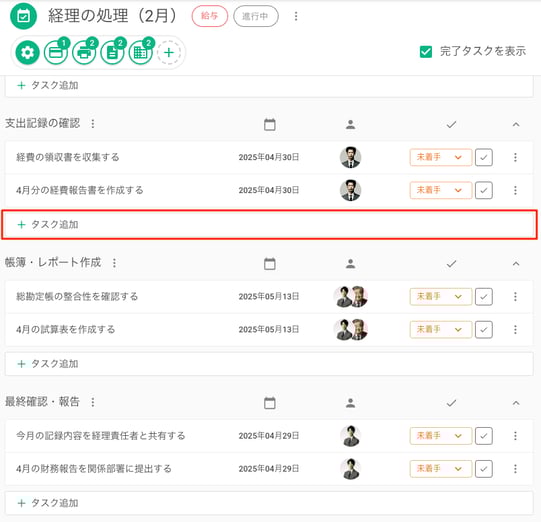541x522 pixels.
Task: Click the 給与 tag label
Action: (210, 16)
